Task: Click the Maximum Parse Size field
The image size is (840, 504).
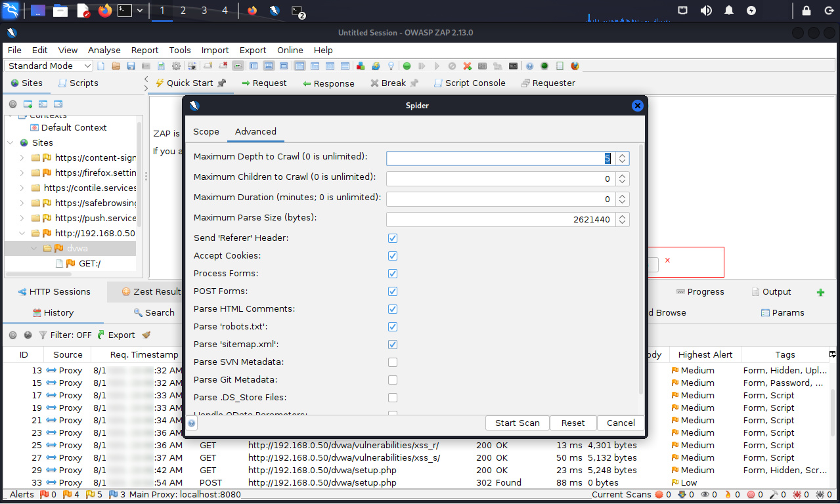Action: pyautogui.click(x=500, y=220)
